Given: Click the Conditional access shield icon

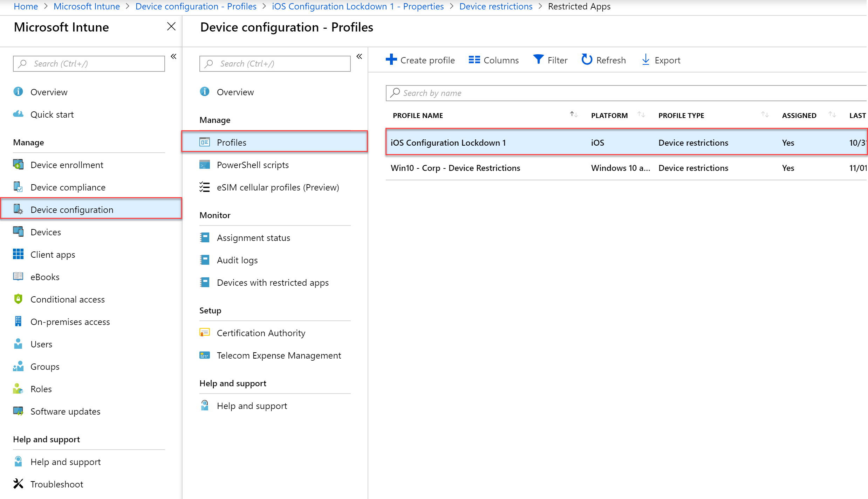Looking at the screenshot, I should 18,299.
